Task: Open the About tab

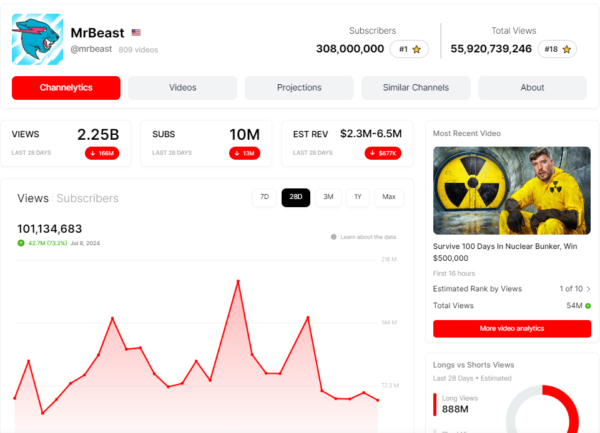Action: pos(532,88)
